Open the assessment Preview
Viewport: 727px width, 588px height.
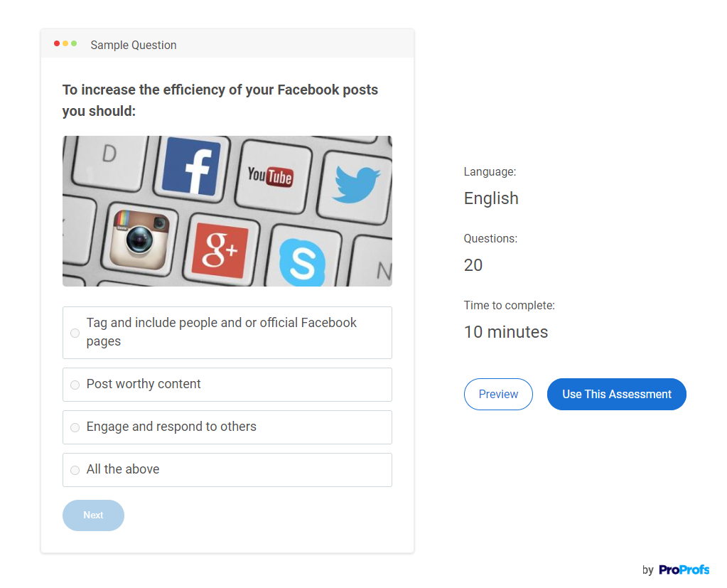498,395
